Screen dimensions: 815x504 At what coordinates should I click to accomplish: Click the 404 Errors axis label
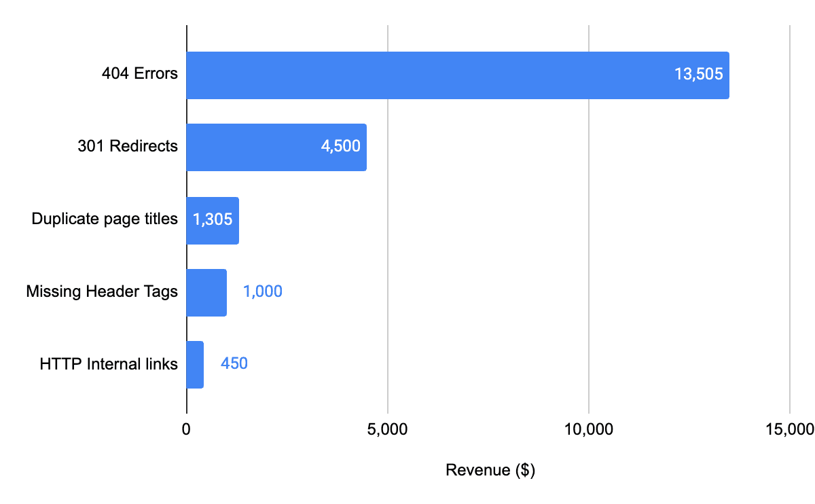139,73
